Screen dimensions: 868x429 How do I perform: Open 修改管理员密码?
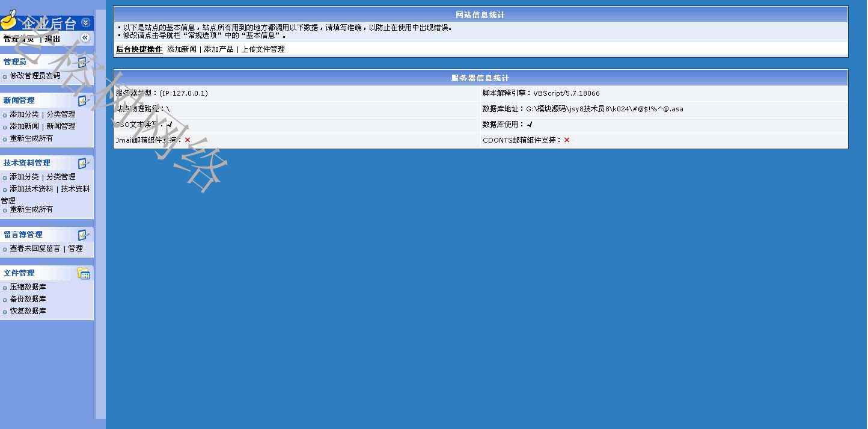tap(35, 76)
